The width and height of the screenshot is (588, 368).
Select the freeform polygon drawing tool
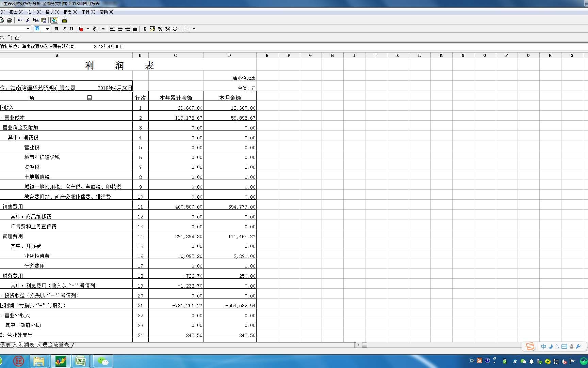point(18,37)
